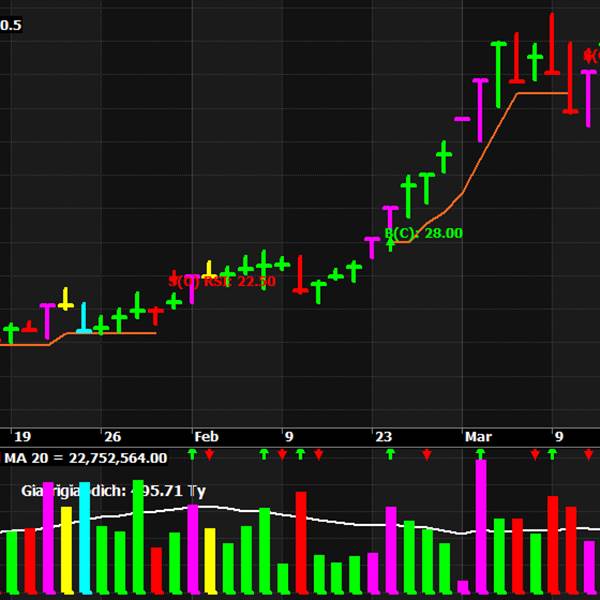Select the cyan volume bar
600x600 pixels.
(x=85, y=538)
